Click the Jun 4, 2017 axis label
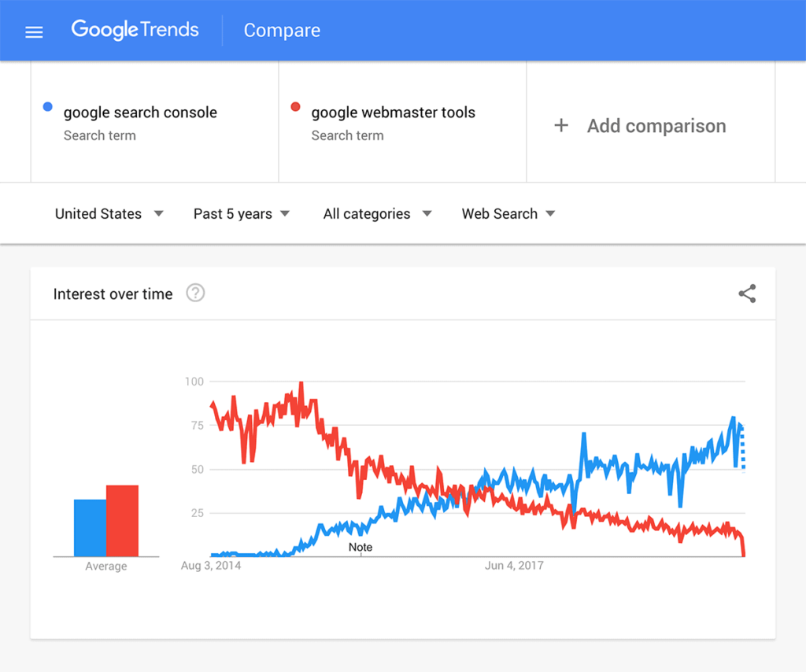 513,565
